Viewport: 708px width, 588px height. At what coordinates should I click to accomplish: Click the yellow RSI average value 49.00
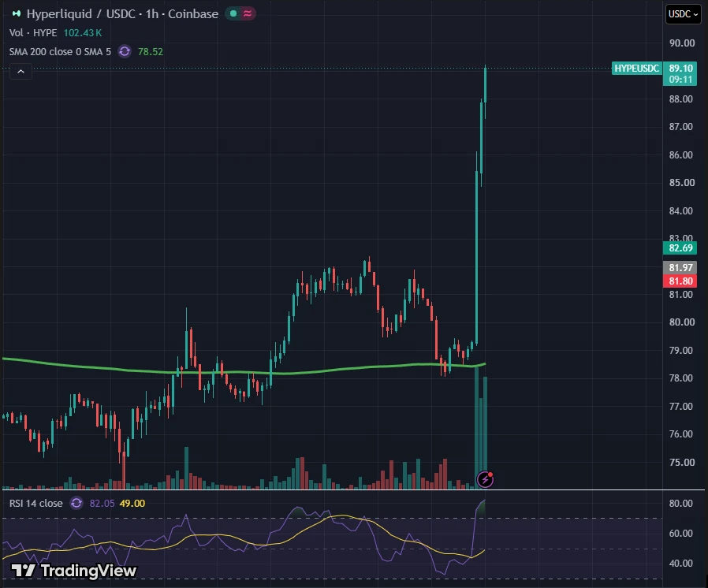click(132, 503)
